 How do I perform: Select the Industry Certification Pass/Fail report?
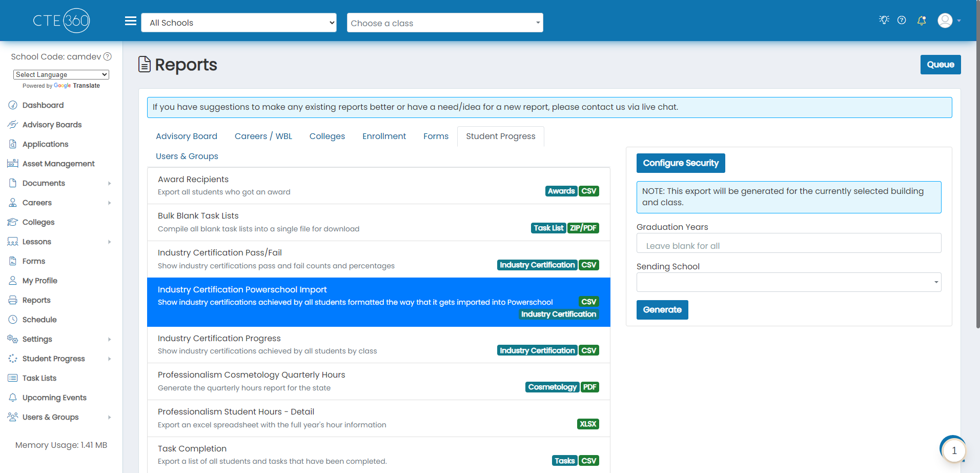(379, 260)
